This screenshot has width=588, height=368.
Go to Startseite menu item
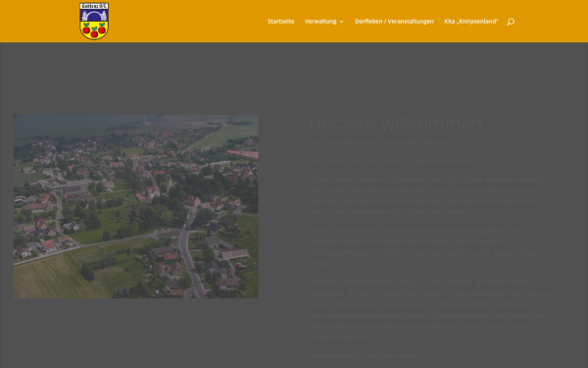281,22
